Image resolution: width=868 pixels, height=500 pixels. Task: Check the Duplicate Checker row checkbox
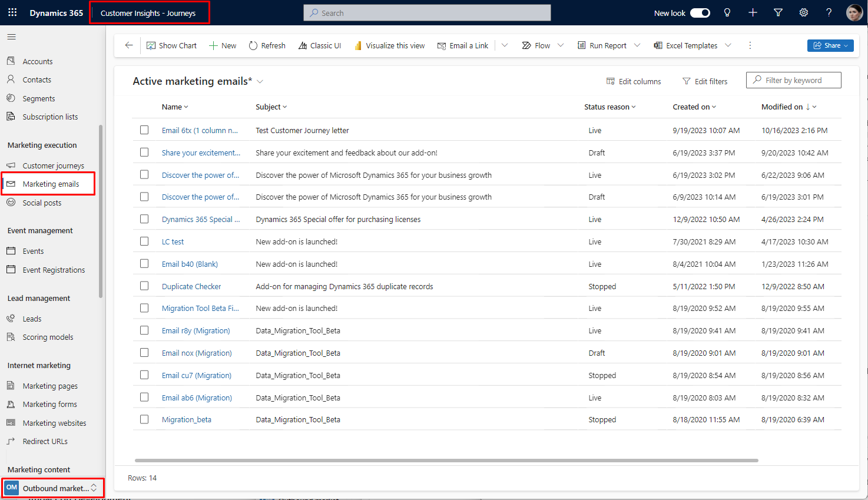coord(144,286)
